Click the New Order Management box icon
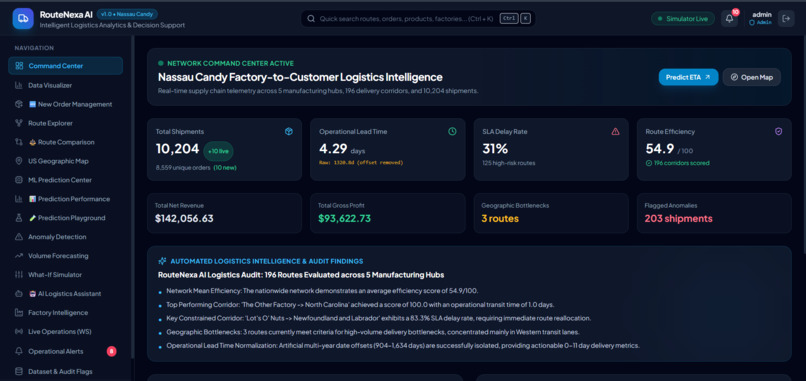Image resolution: width=806 pixels, height=381 pixels. pos(19,104)
